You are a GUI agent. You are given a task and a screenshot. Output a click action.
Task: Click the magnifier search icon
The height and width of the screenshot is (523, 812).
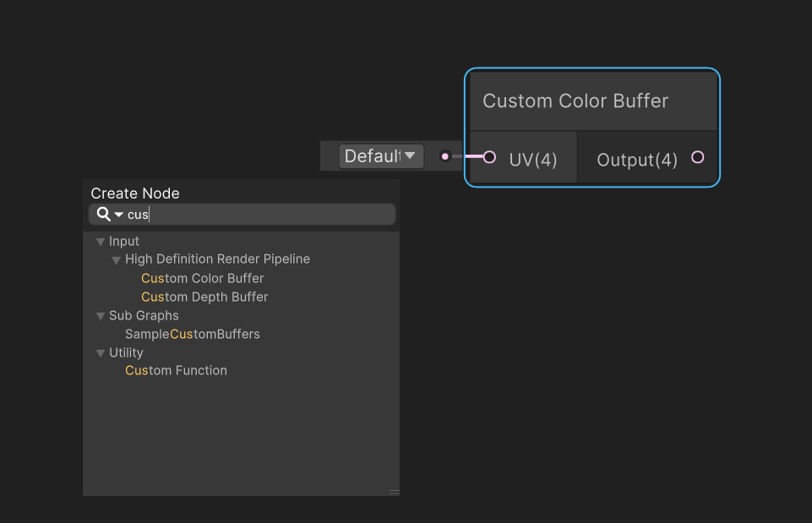pos(104,215)
